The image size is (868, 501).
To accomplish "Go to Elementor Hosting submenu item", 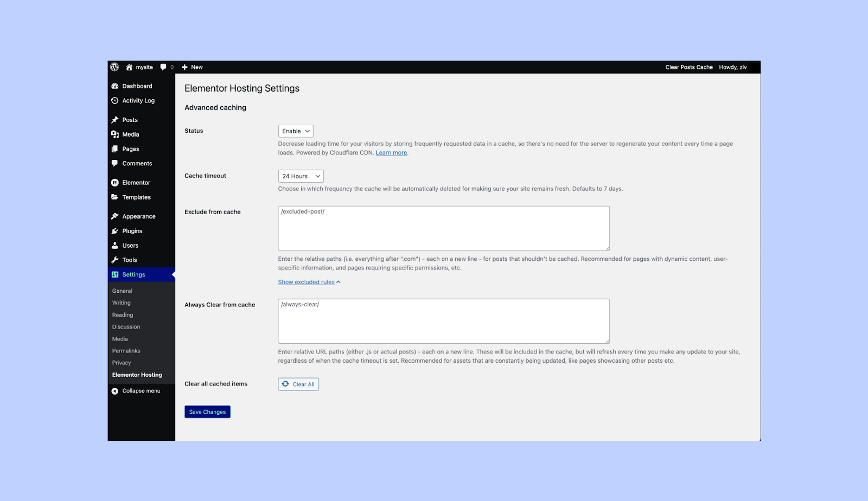I will point(137,375).
